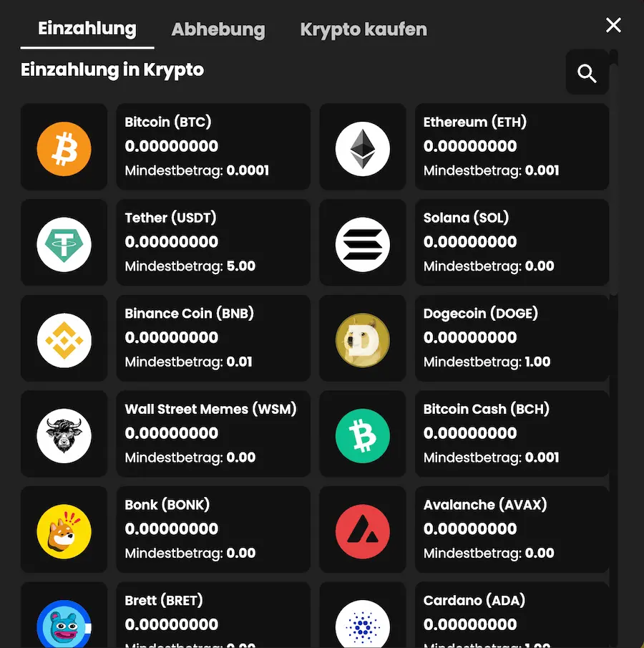644x648 pixels.
Task: Select the Bitcoin (BTC) coin icon
Action: 64,147
